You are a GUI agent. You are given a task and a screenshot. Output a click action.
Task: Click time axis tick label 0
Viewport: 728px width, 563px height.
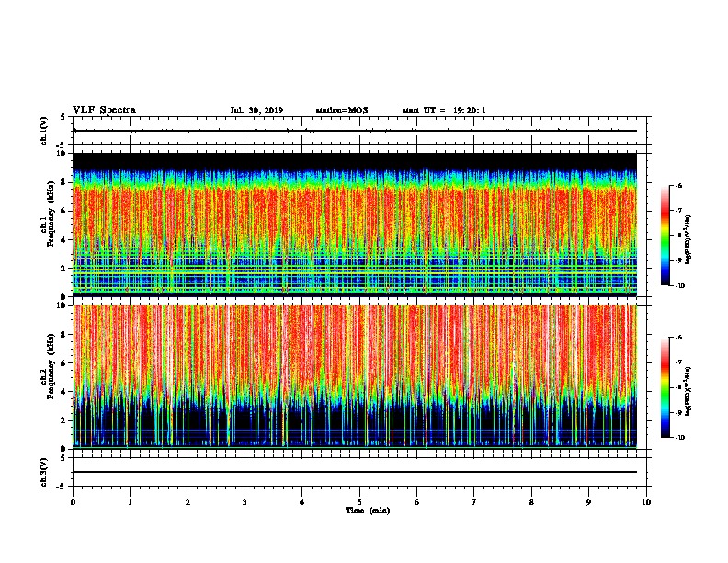(x=73, y=501)
